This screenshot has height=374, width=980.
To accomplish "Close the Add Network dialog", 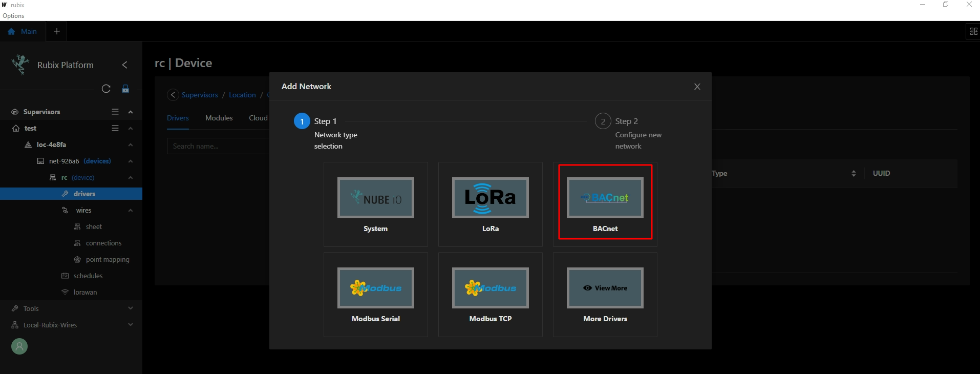I will [x=697, y=87].
